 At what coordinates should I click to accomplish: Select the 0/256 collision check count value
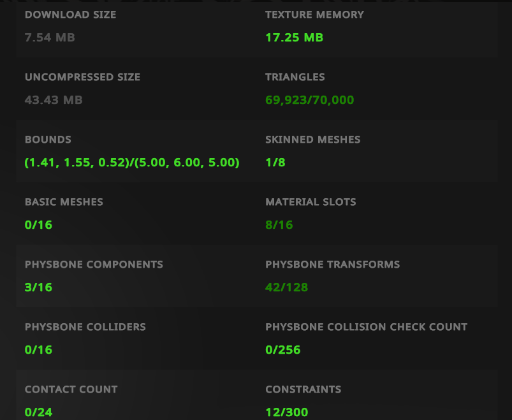click(282, 350)
